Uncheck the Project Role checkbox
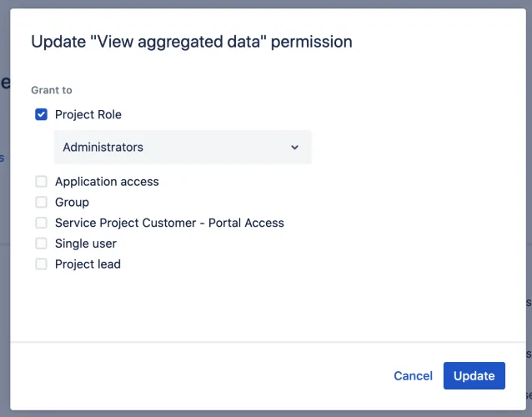532x417 pixels. (x=41, y=115)
